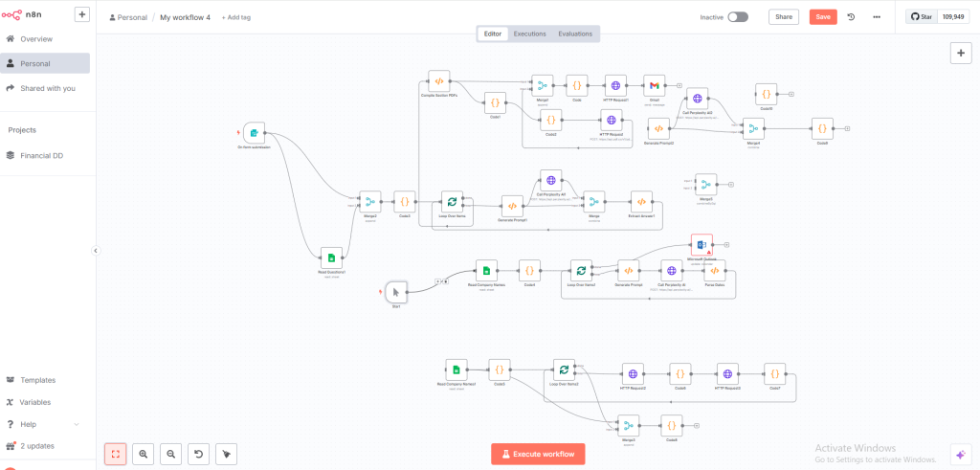Click Add tag next to workflow name

tap(236, 17)
